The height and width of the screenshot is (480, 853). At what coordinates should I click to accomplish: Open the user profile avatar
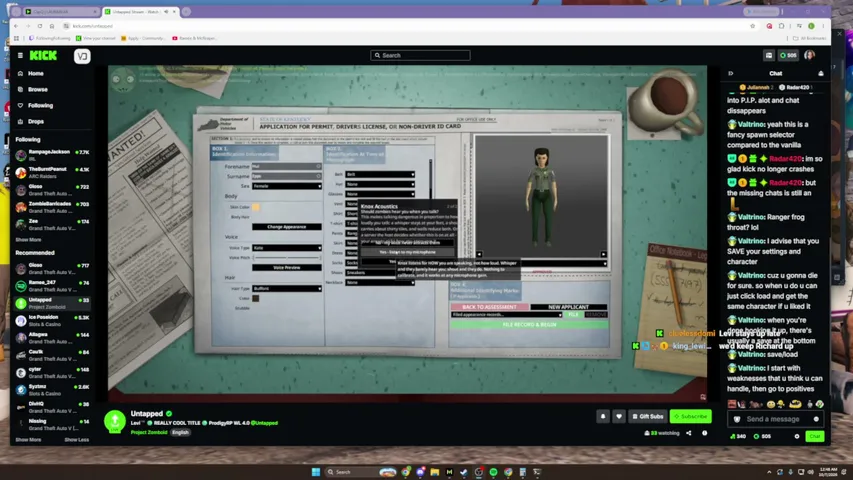pyautogui.click(x=809, y=55)
